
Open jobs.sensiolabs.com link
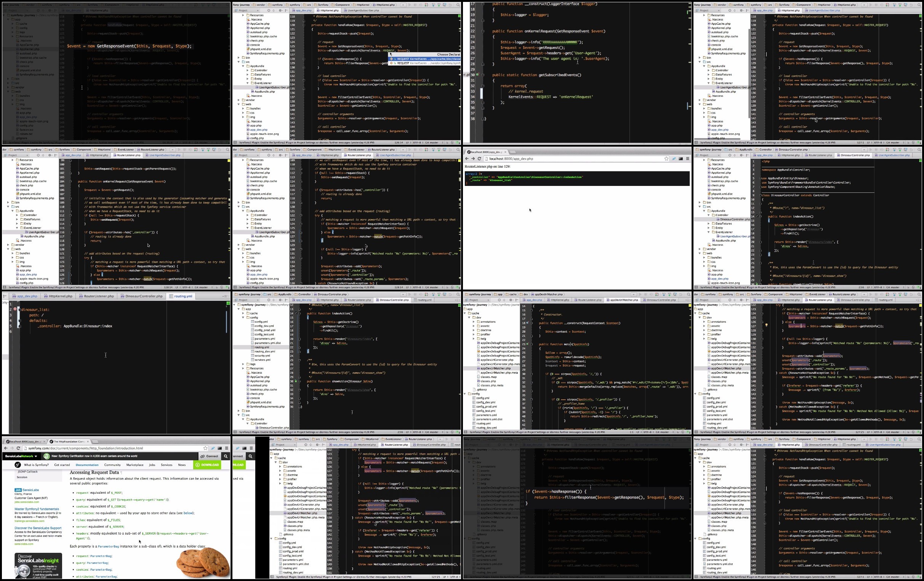pyautogui.click(x=27, y=503)
